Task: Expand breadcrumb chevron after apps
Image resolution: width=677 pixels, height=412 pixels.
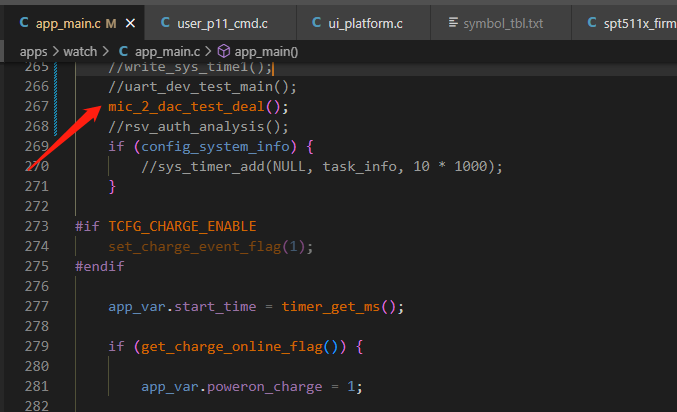Action: 56,52
